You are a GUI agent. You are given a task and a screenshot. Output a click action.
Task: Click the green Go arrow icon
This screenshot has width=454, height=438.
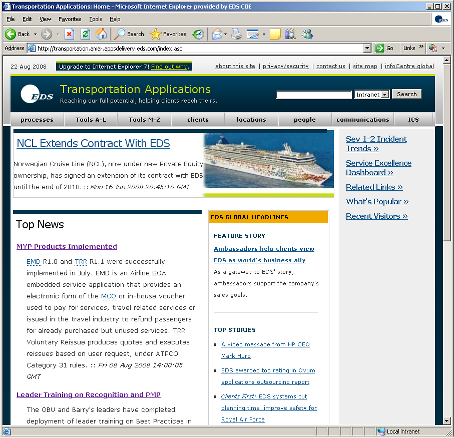[x=379, y=48]
